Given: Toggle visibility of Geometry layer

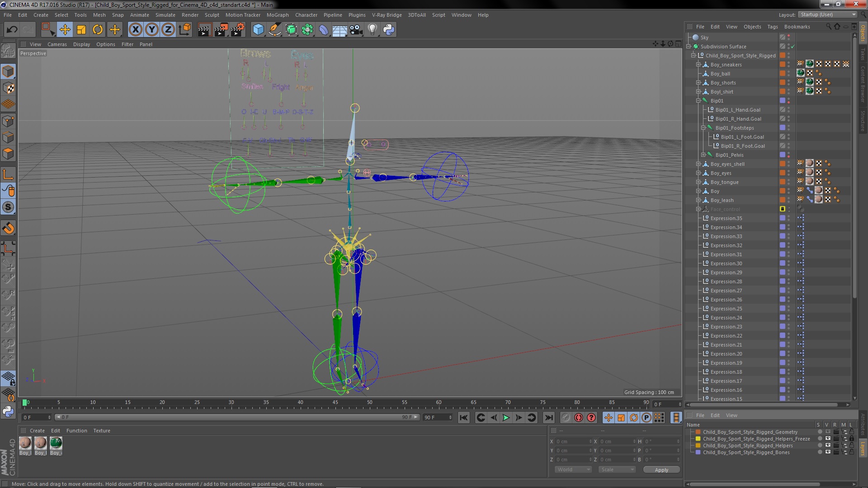Looking at the screenshot, I should [828, 432].
